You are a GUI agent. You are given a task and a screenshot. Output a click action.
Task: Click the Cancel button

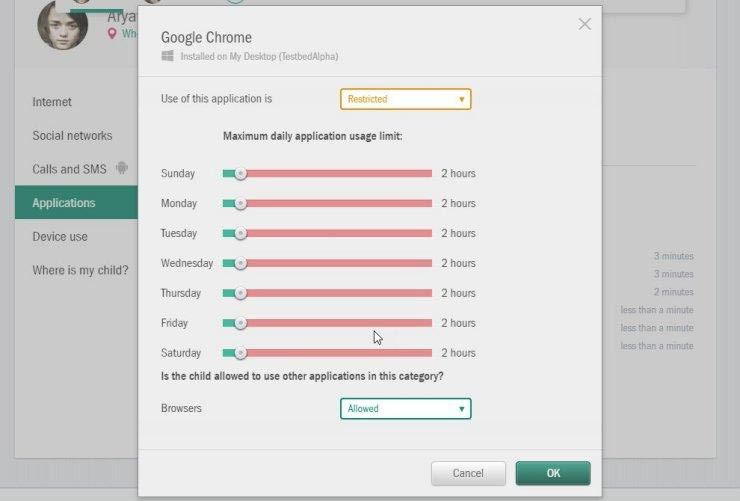pyautogui.click(x=468, y=473)
